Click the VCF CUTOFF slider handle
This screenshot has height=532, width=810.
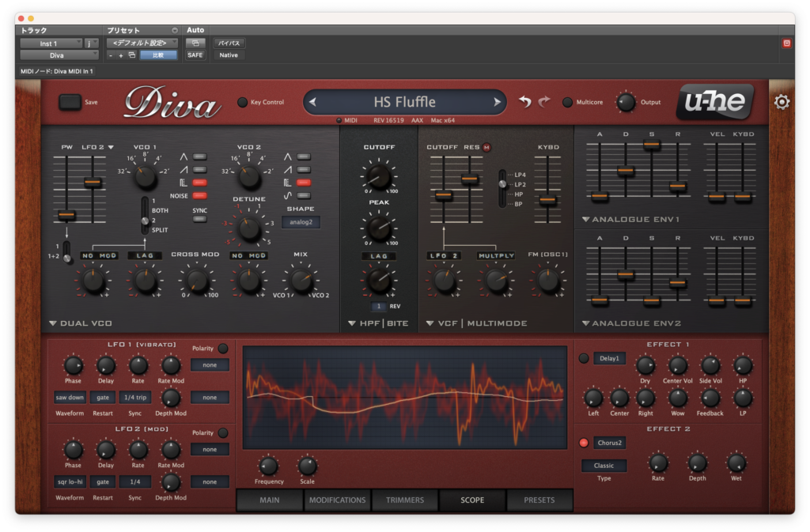443,195
